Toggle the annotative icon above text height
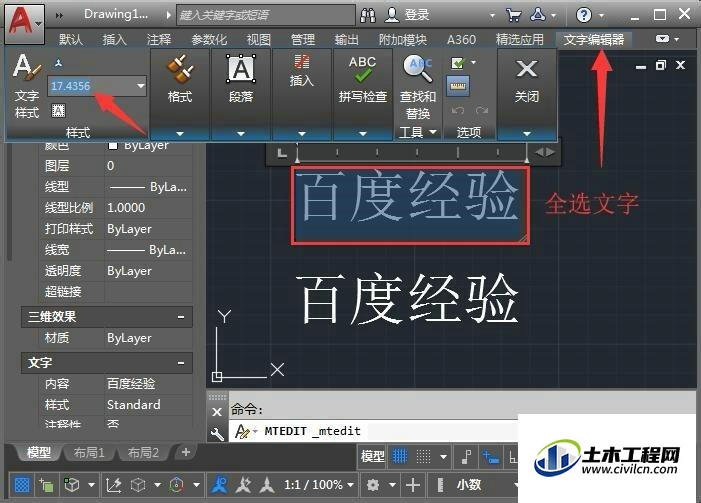 point(59,63)
